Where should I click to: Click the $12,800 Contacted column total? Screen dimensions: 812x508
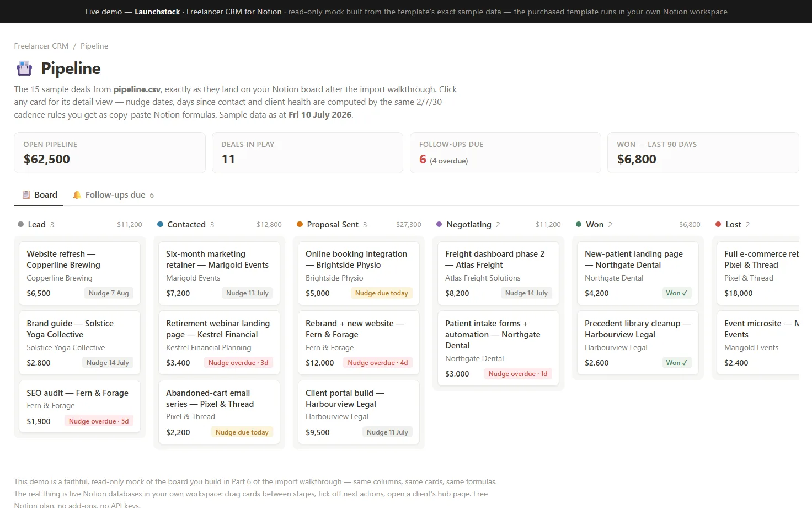point(269,225)
